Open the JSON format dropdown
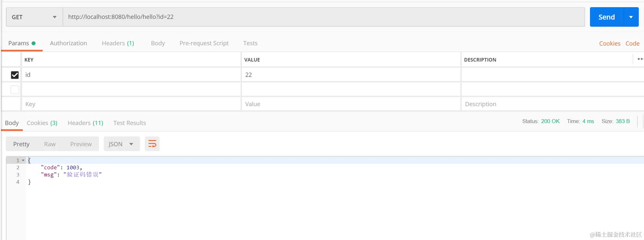 point(121,144)
